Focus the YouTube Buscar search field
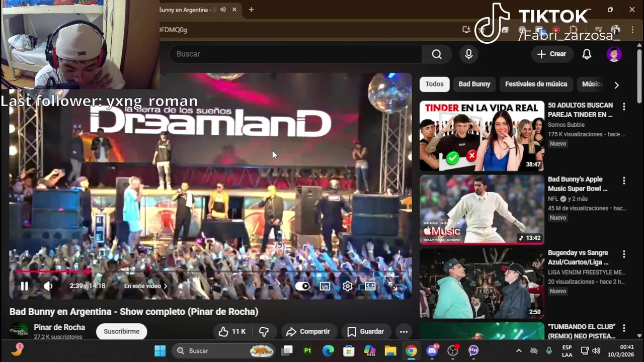 (x=296, y=54)
